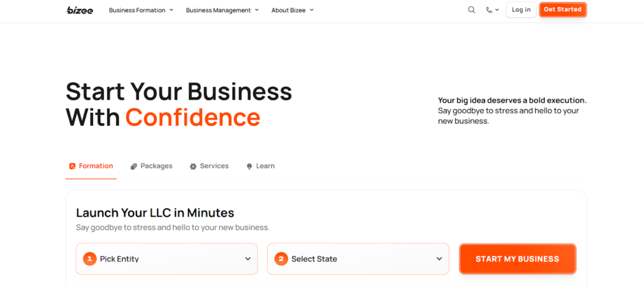The width and height of the screenshot is (644, 286).
Task: Switch to the Formation tab
Action: (91, 166)
